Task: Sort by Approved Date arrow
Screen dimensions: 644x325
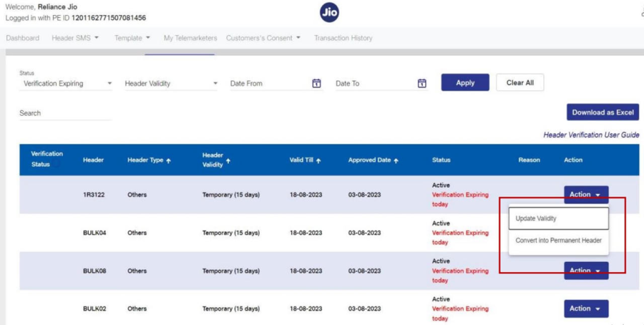Action: click(396, 161)
